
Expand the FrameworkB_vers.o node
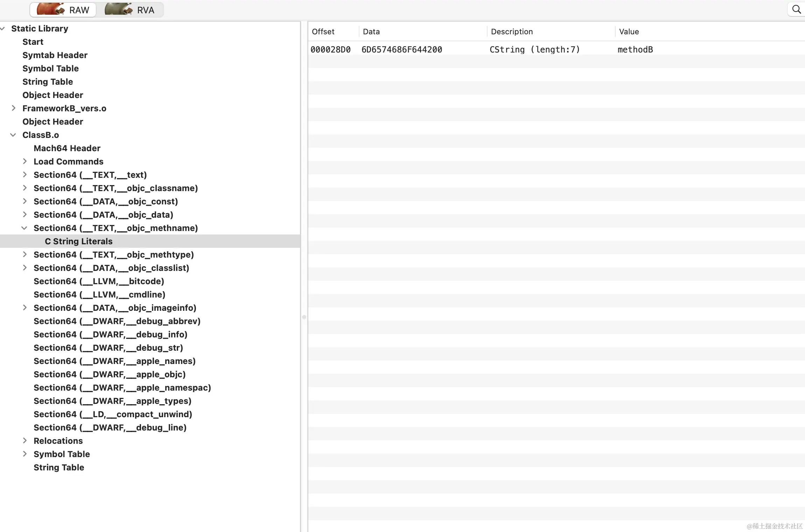click(x=13, y=108)
